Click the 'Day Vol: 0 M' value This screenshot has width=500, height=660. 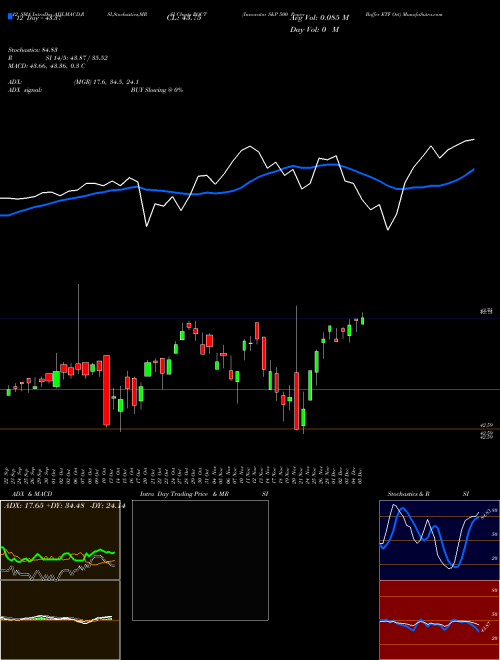[x=314, y=29]
